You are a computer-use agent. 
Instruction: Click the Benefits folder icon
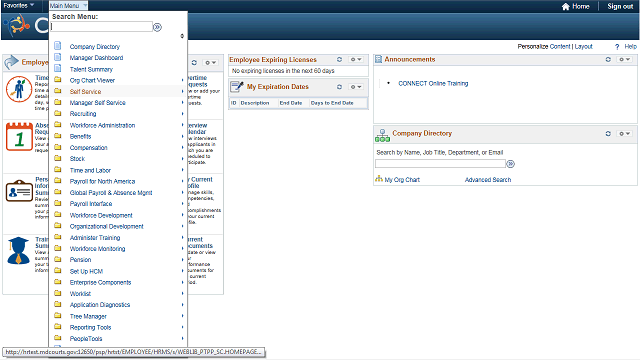pos(58,136)
